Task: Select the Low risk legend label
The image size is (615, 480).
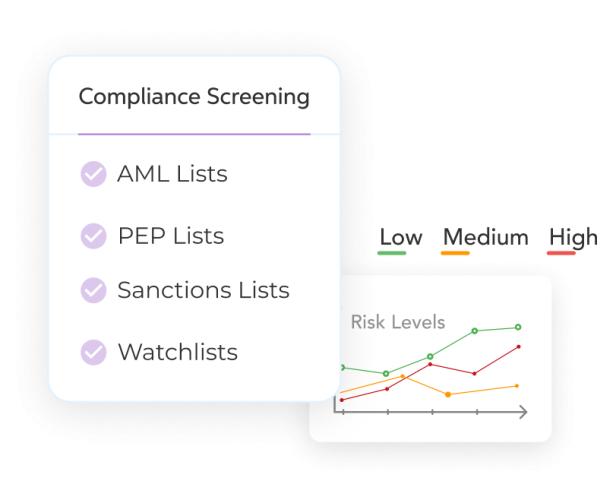Action: point(400,237)
